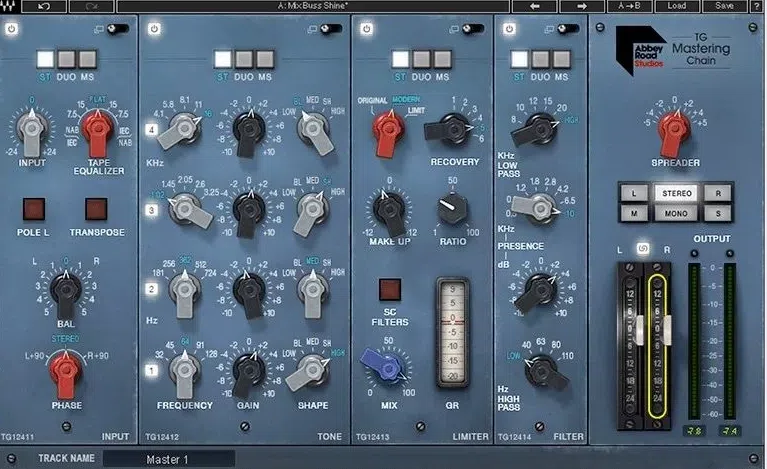This screenshot has width=767, height=469.
Task: Toggle power on the LIMITER module
Action: 366,29
